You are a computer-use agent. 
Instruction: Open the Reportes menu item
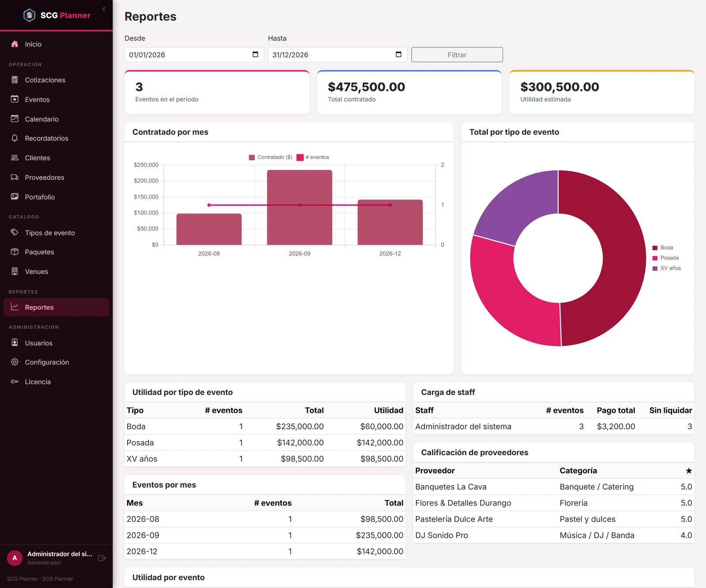(x=56, y=307)
